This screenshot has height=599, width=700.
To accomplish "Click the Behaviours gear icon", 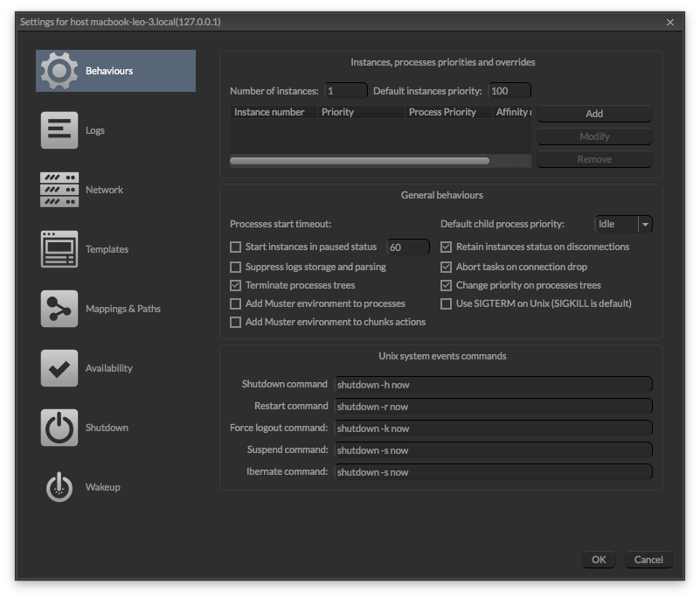I will (x=59, y=71).
